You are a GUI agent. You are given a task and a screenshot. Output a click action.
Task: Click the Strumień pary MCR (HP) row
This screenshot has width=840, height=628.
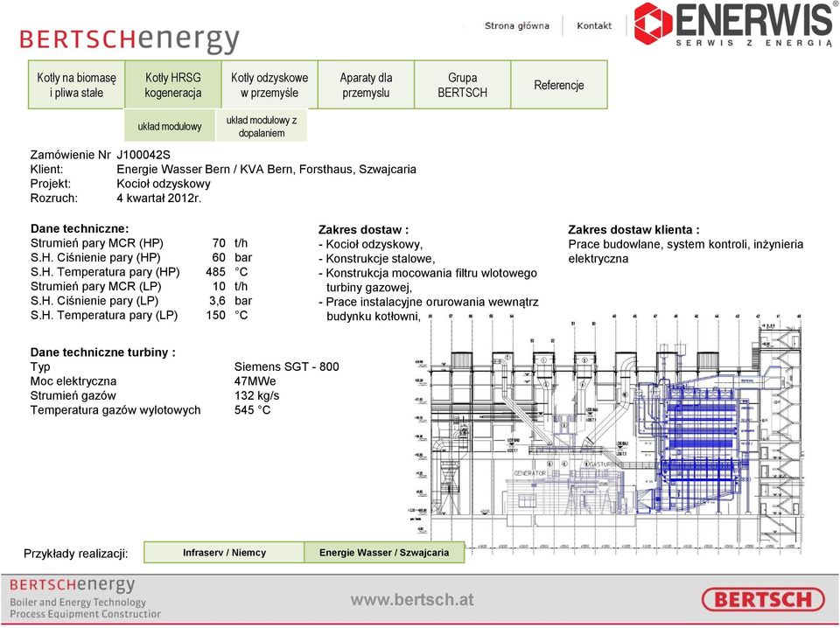(139, 243)
